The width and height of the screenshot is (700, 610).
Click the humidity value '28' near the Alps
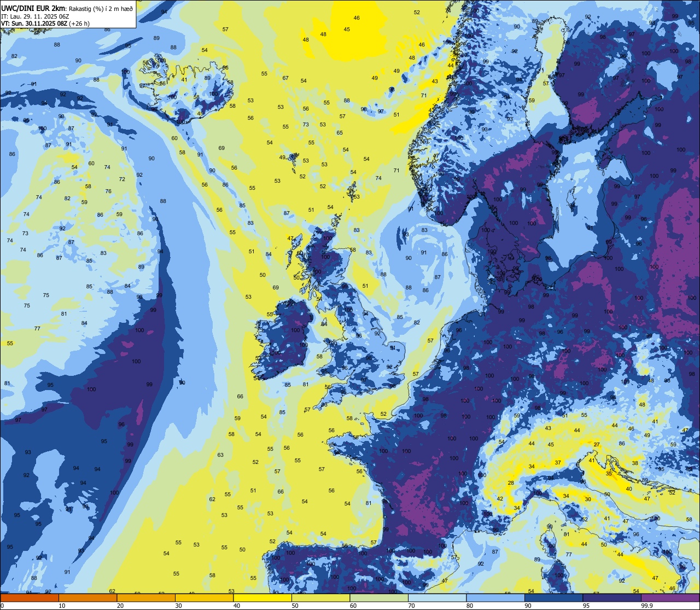(511, 483)
